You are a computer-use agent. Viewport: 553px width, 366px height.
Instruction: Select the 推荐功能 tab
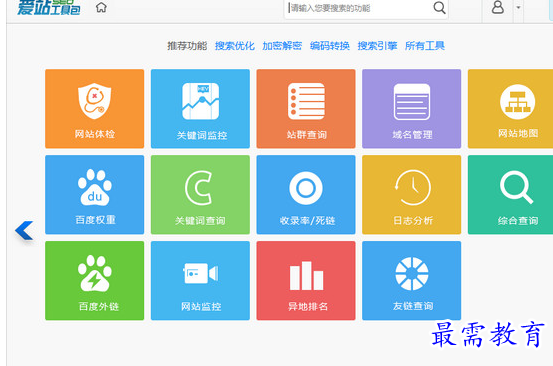coord(187,46)
